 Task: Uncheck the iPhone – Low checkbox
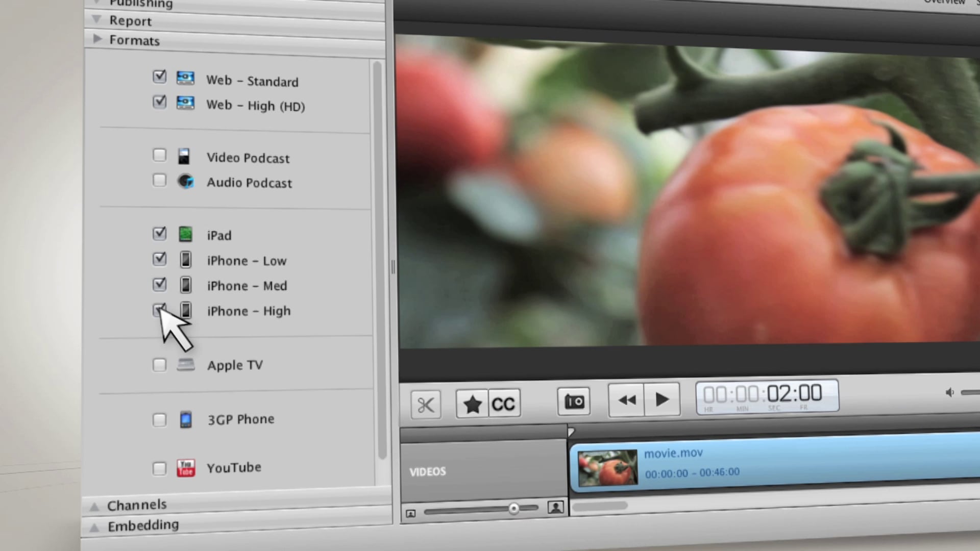click(160, 259)
